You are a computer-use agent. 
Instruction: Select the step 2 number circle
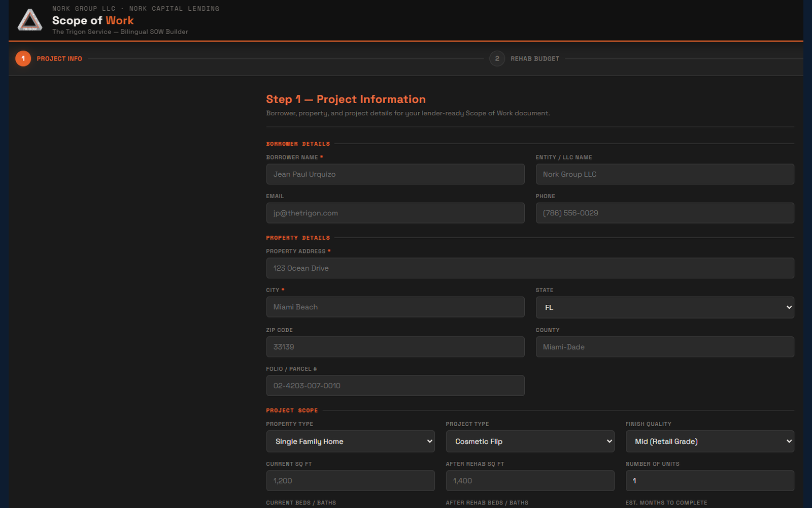(497, 59)
